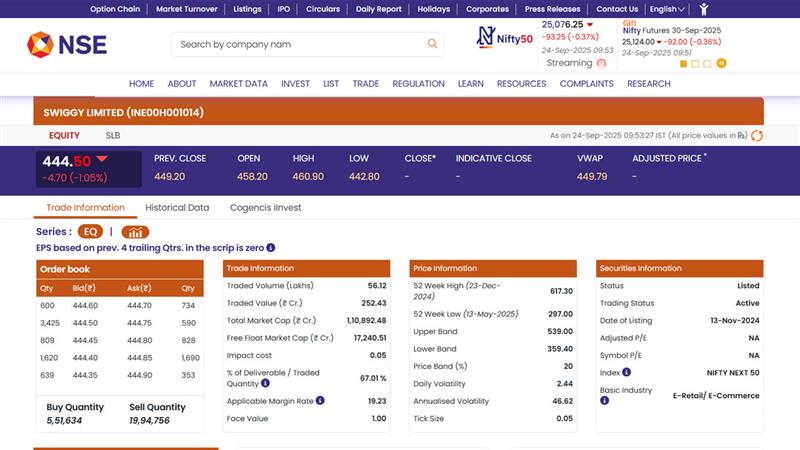This screenshot has height=450, width=800.
Task: Switch to the Historical Data tab
Action: coord(177,208)
